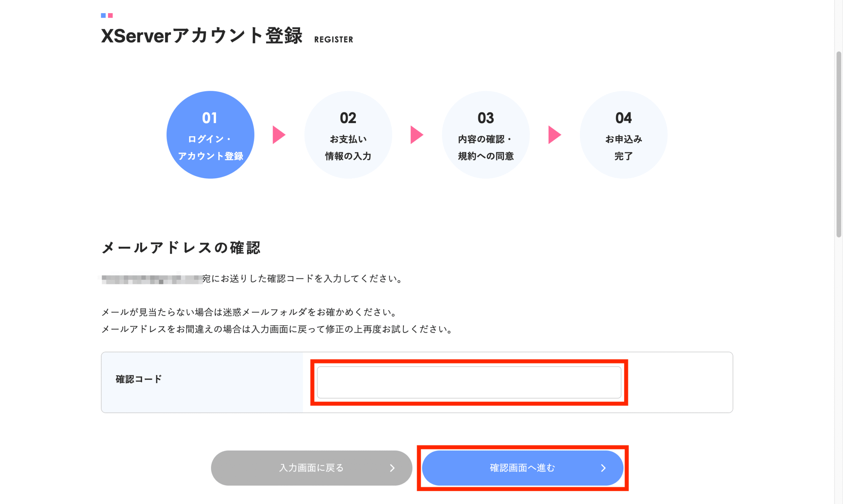The image size is (843, 504).
Task: Click the vertical page scrollbar thumb
Action: 839,144
